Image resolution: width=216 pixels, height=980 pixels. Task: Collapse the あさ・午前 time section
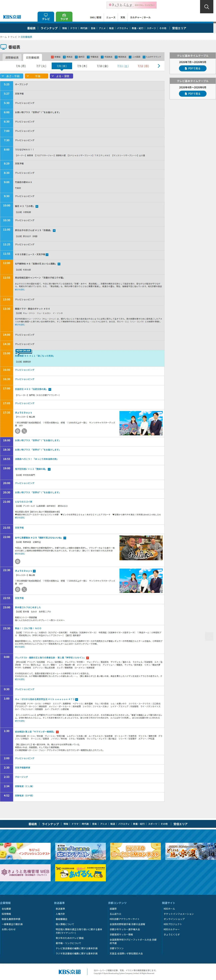(12, 76)
